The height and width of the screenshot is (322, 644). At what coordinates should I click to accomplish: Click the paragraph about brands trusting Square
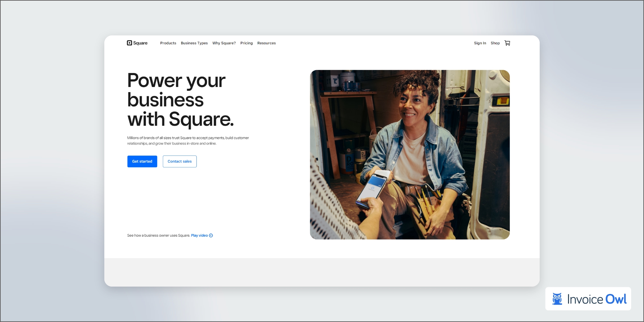pyautogui.click(x=188, y=140)
